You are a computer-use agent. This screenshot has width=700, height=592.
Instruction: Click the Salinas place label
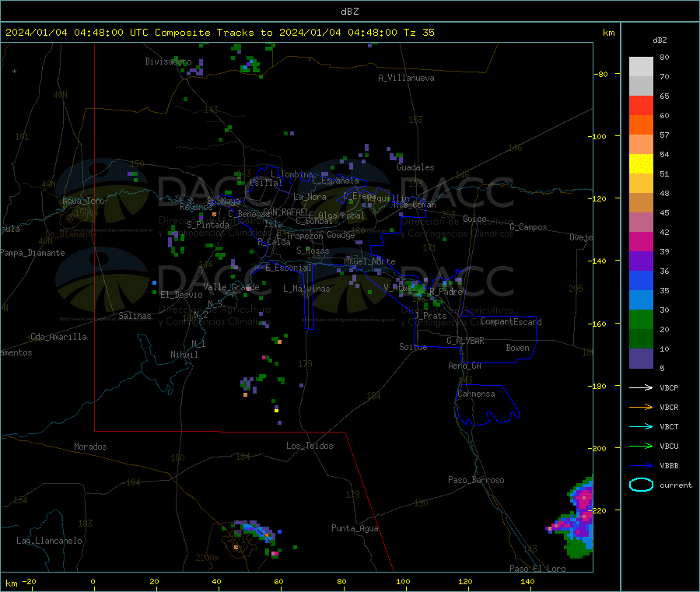click(x=135, y=316)
